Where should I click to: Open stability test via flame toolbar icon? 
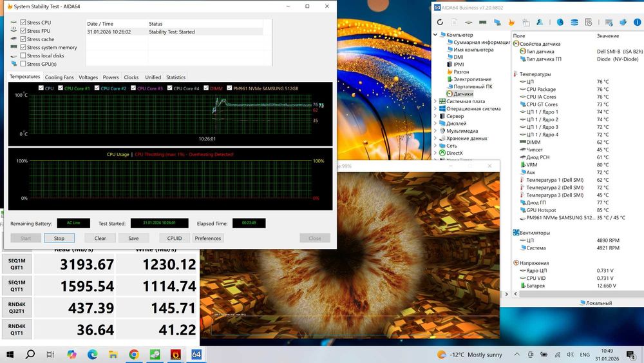(511, 22)
